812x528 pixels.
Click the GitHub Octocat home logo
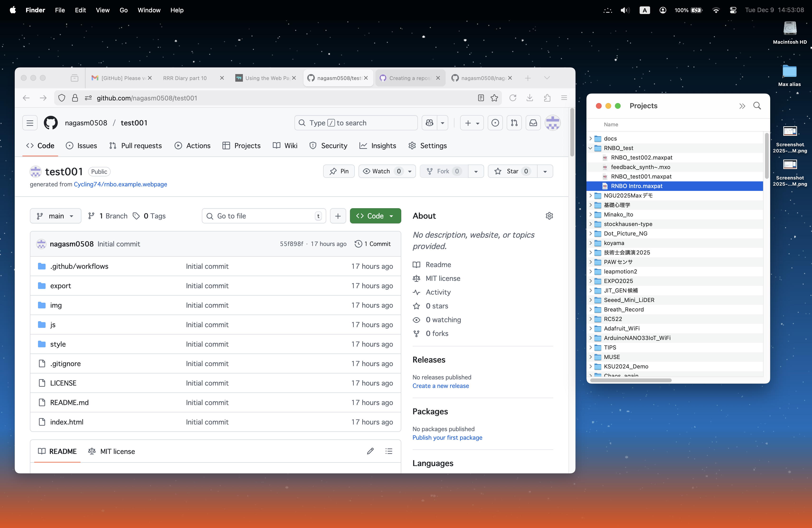pos(51,123)
